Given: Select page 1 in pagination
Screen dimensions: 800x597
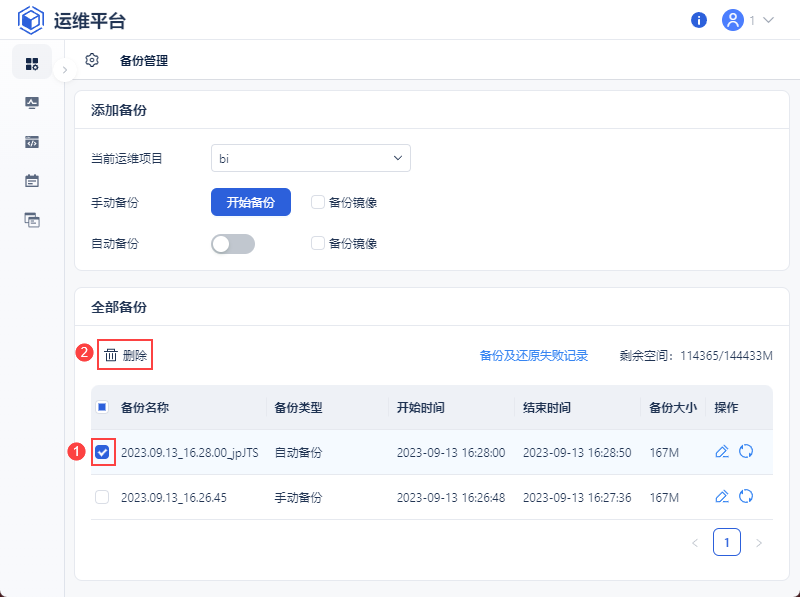Looking at the screenshot, I should tap(727, 542).
